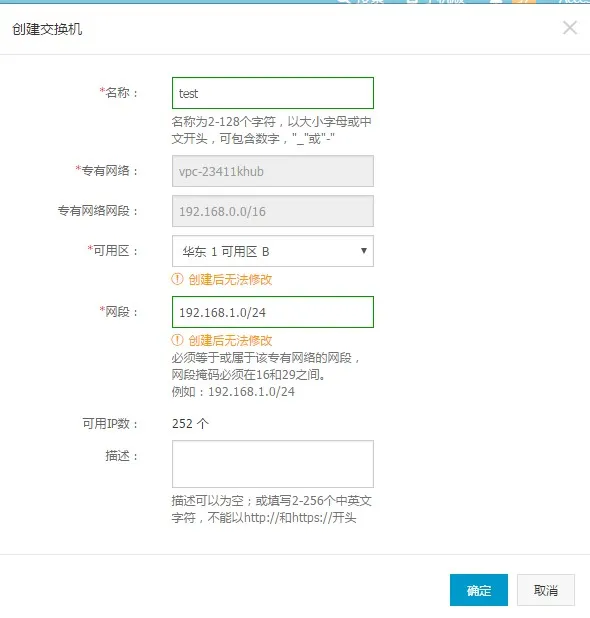Viewport: 590px width, 618px height.
Task: Click the 例如：192.168.1.0/24 example text
Action: (x=233, y=391)
